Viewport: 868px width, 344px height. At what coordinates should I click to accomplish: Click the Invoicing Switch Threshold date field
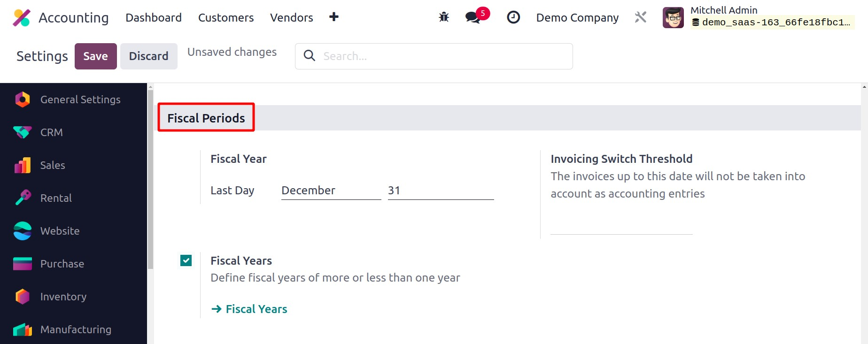coord(621,226)
